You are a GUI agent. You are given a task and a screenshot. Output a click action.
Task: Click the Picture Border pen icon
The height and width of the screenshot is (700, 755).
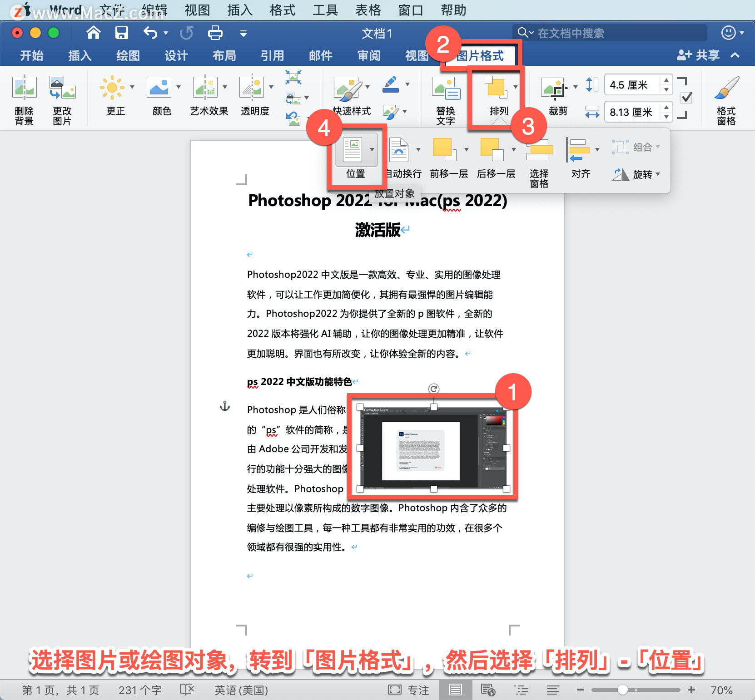pyautogui.click(x=391, y=84)
